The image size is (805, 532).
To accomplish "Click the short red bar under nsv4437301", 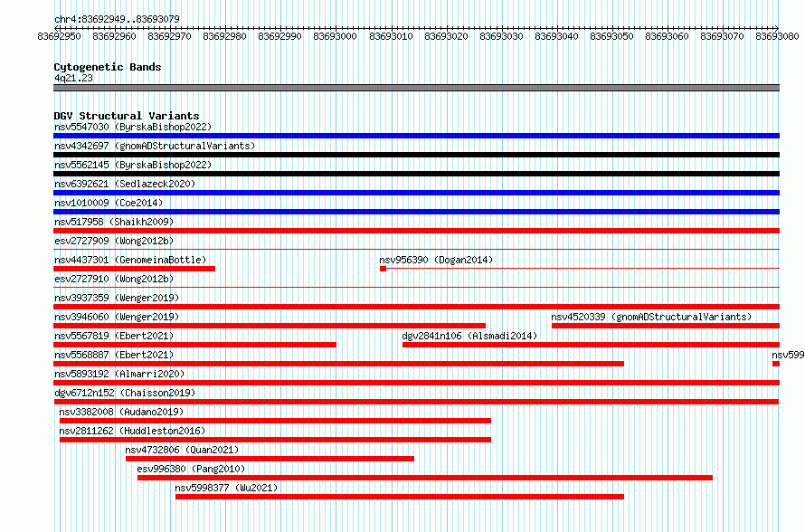I will click(134, 269).
